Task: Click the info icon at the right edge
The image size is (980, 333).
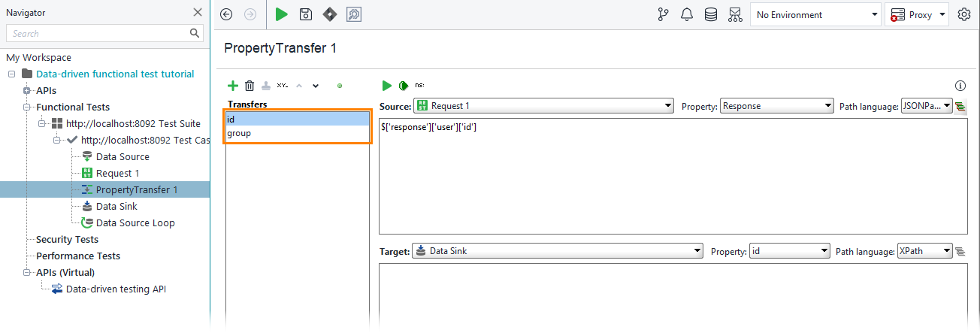Action: click(960, 86)
